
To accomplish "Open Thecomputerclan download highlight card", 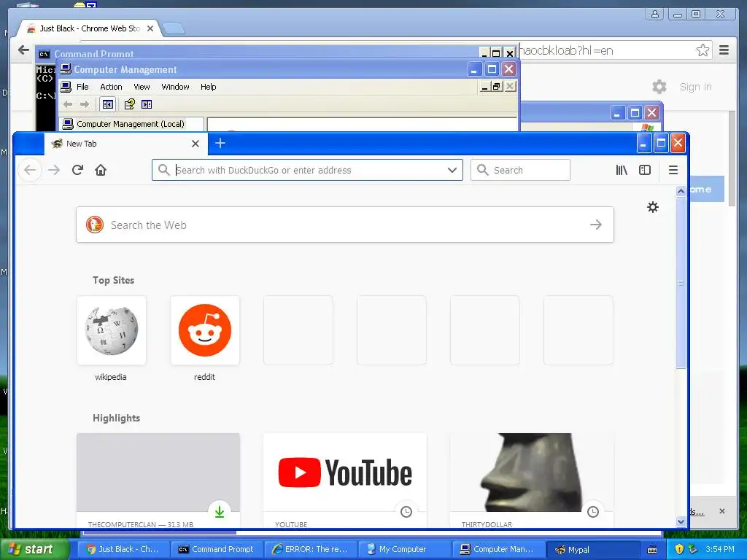I will pos(158,480).
